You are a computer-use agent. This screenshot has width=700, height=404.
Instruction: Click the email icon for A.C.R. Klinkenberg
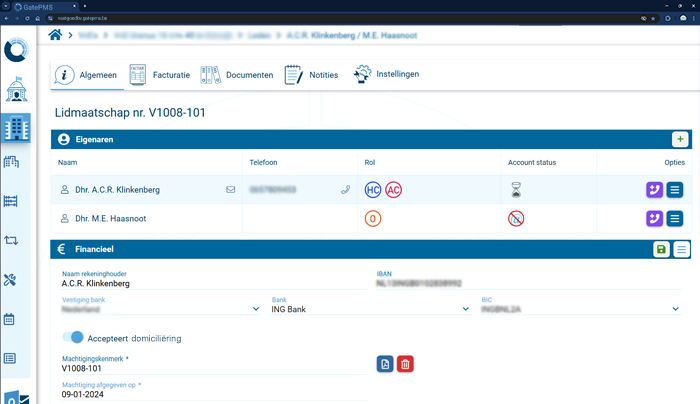tap(231, 189)
